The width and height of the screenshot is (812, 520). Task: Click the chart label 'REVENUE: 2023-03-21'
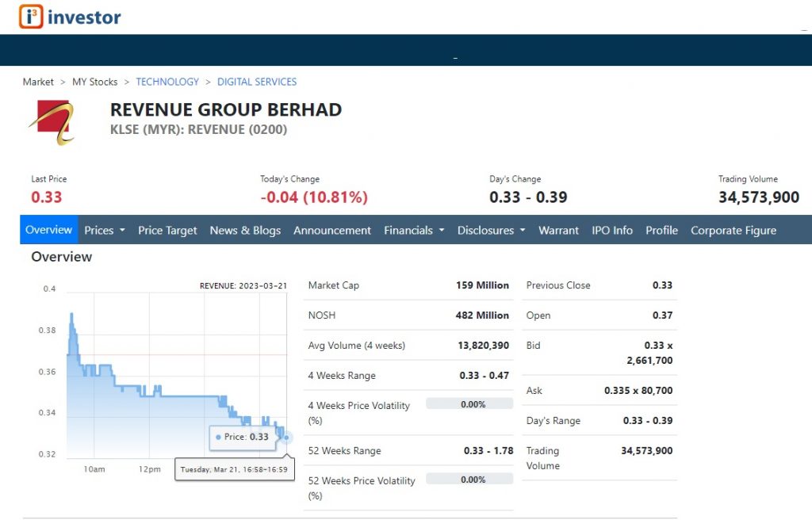(x=243, y=286)
